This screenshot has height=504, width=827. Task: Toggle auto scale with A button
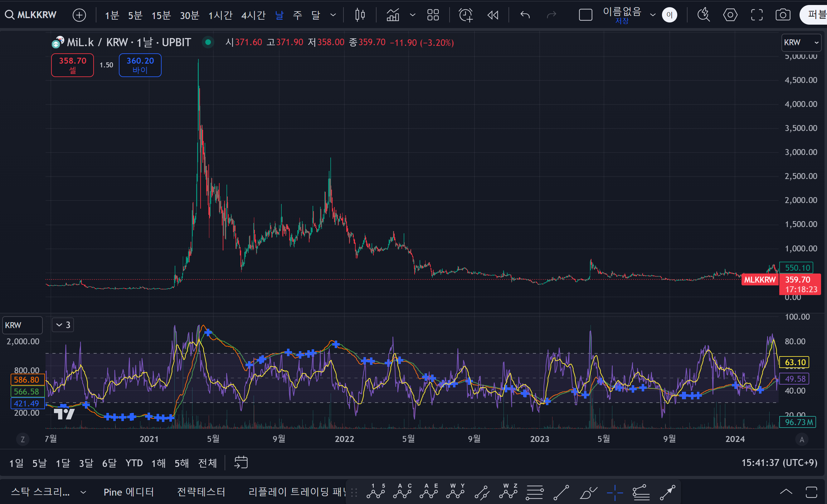coord(802,439)
